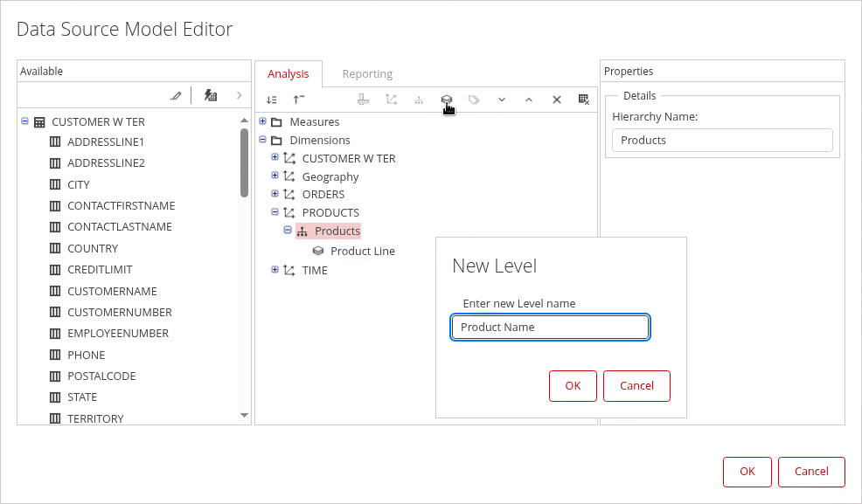Screen dimensions: 862x504
Task: Click the new Level name input field
Action: (x=550, y=327)
